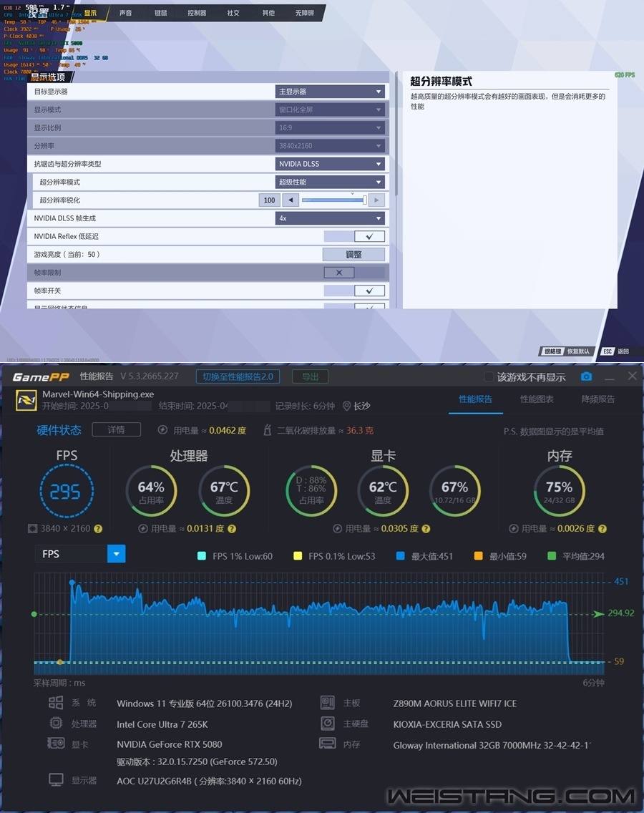Click the 详情 details button

coord(116,430)
